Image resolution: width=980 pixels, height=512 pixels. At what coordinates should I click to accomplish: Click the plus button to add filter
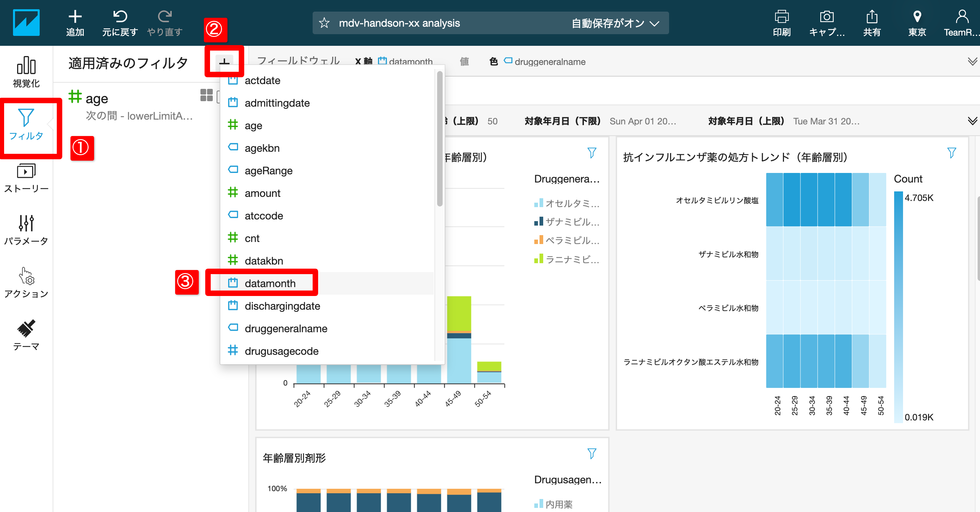[224, 62]
